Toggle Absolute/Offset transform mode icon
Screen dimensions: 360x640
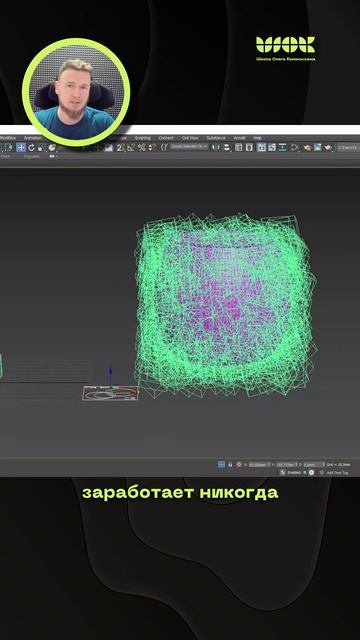[x=239, y=464]
